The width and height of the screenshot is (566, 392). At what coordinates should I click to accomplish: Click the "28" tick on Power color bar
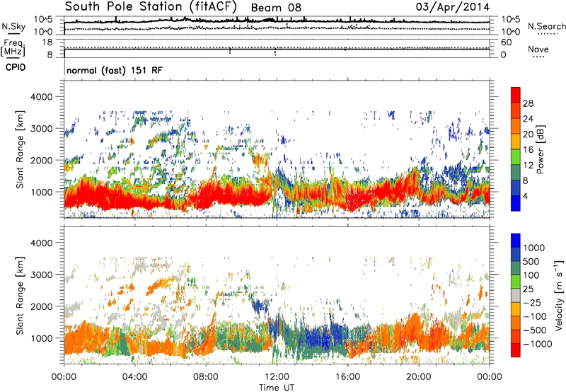528,103
